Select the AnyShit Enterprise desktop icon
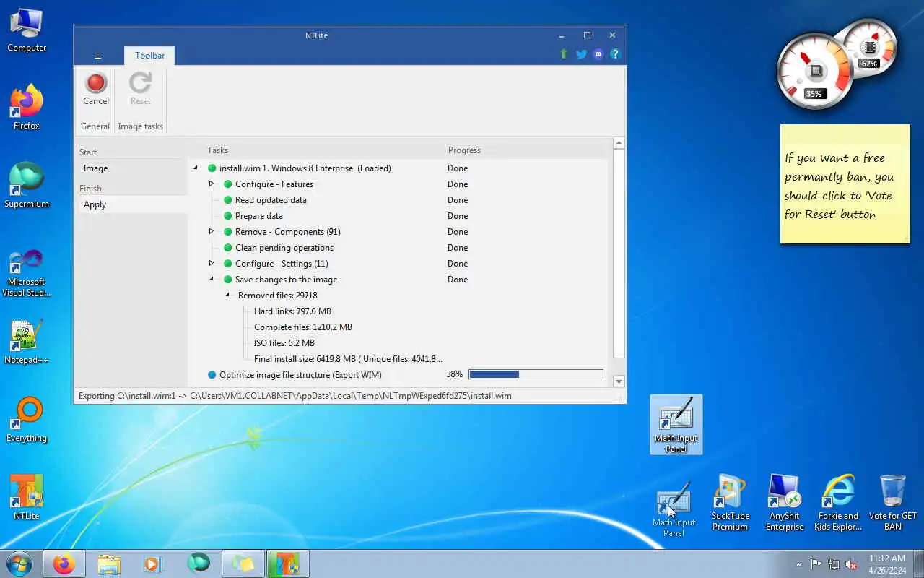924x578 pixels. pos(785,503)
